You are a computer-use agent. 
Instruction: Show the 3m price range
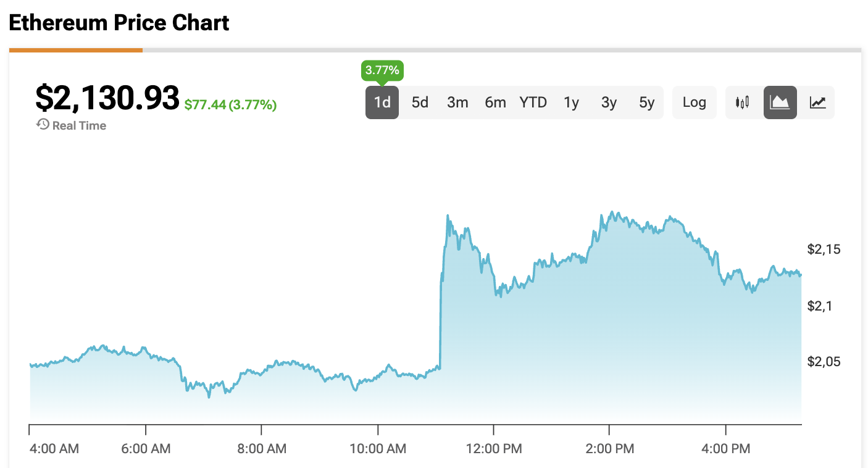coord(457,102)
